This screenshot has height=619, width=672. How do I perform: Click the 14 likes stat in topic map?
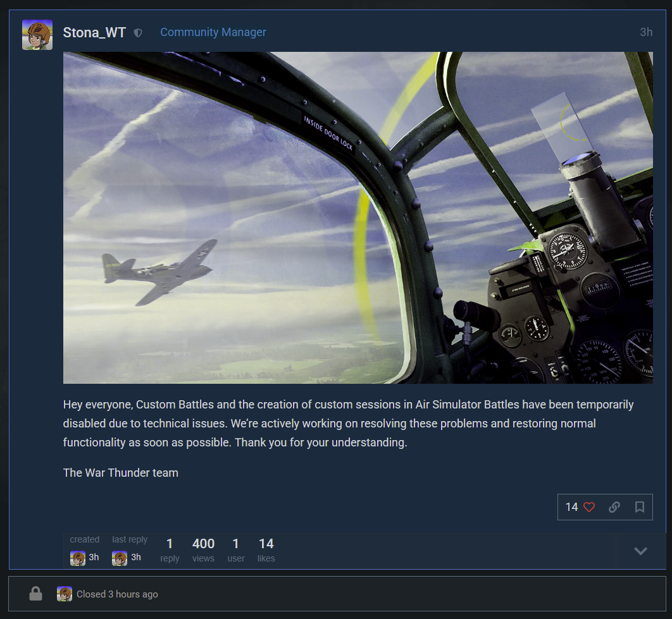[266, 550]
